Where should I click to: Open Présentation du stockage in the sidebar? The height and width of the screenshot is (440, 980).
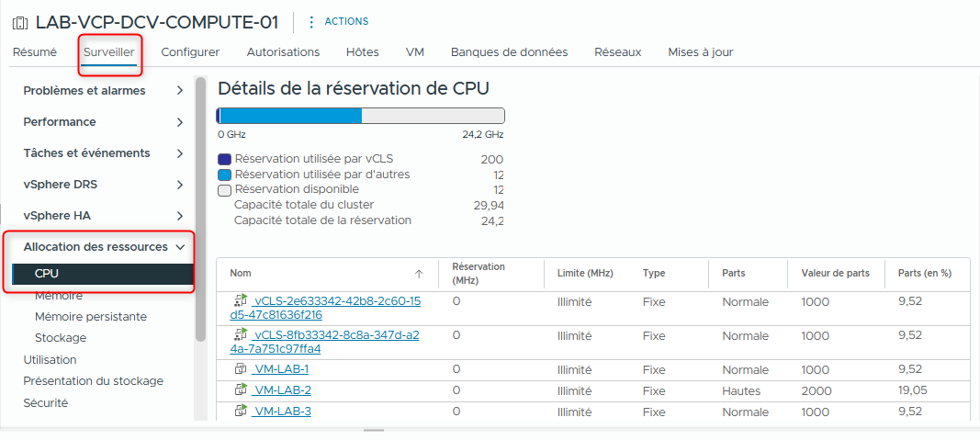tap(93, 380)
